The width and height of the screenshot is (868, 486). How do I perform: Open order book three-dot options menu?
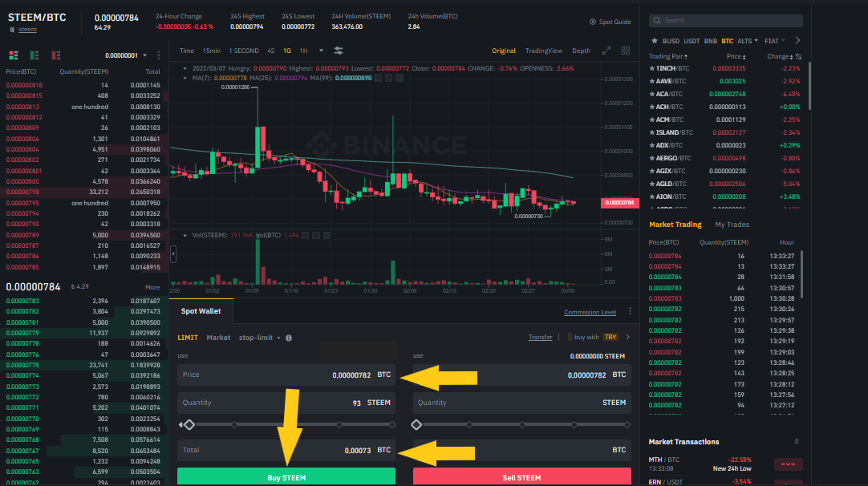(159, 55)
